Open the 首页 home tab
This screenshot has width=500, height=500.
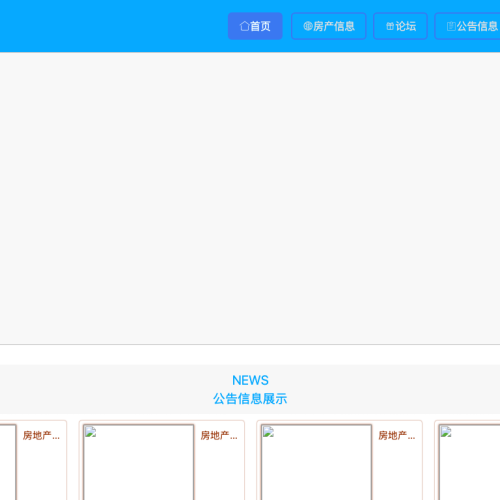pos(255,26)
